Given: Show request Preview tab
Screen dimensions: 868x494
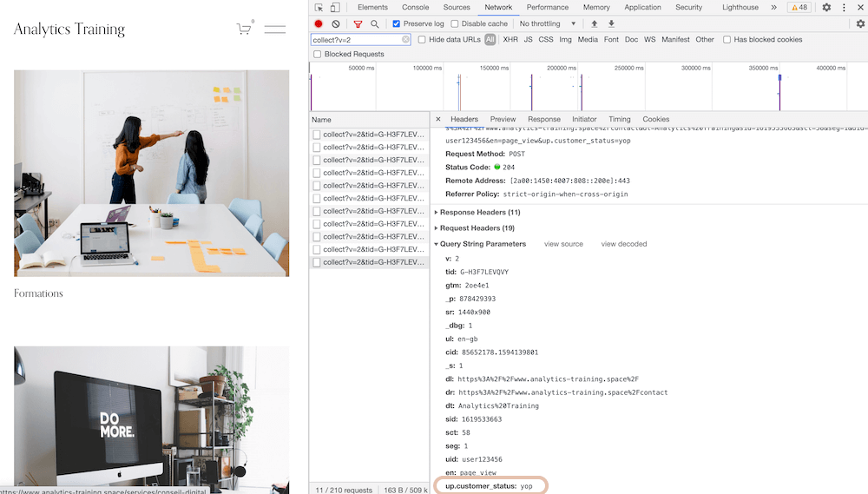Looking at the screenshot, I should pos(503,119).
